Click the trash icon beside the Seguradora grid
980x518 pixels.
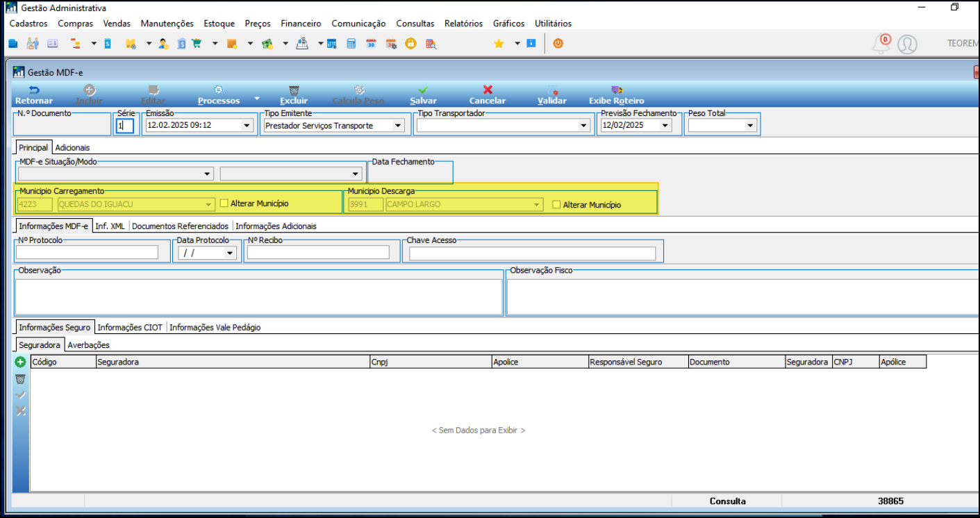pyautogui.click(x=21, y=378)
